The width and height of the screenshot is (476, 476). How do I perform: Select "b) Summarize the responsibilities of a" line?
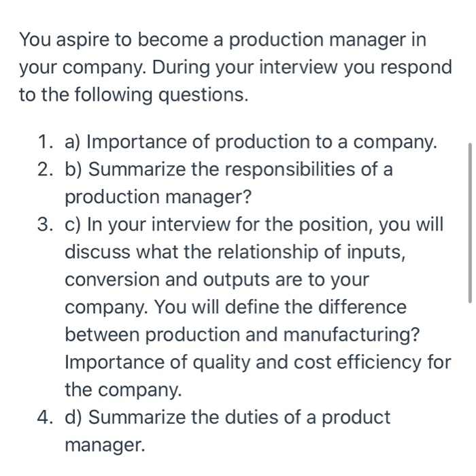229,169
